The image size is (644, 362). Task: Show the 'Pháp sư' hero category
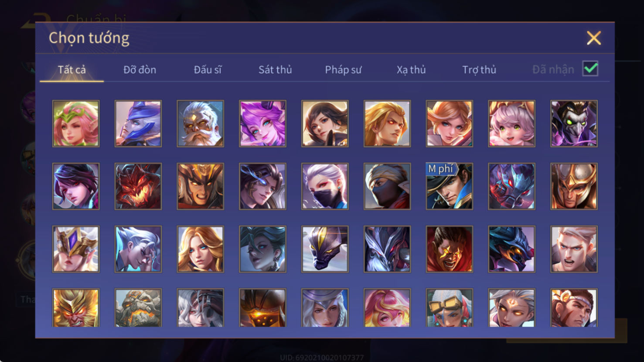pyautogui.click(x=343, y=70)
